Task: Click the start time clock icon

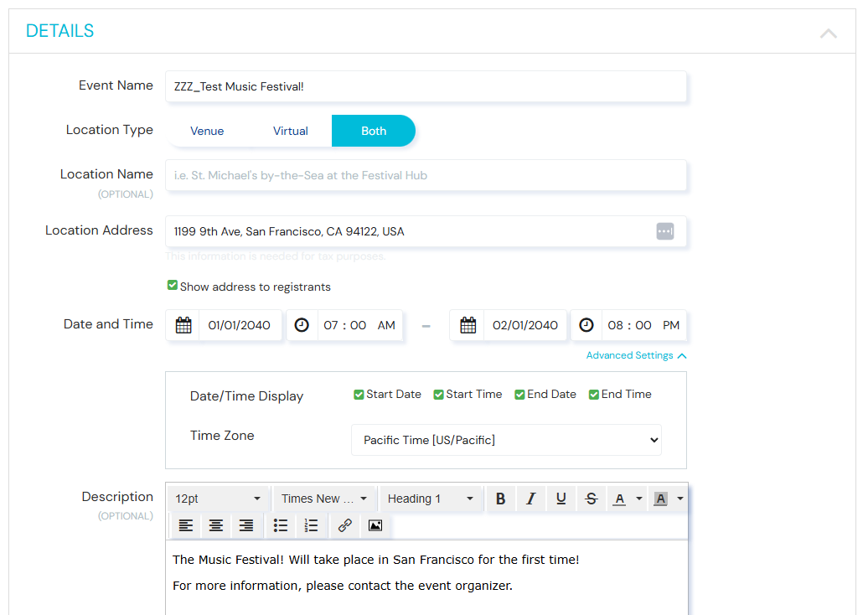Action: 302,325
